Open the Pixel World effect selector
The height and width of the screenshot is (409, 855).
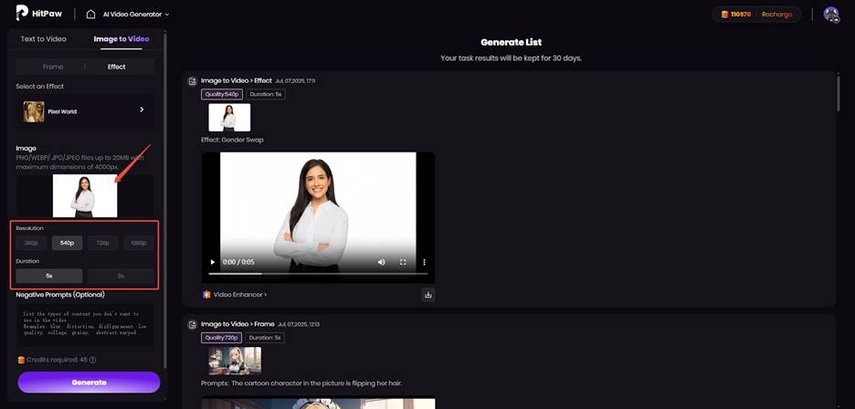point(85,111)
